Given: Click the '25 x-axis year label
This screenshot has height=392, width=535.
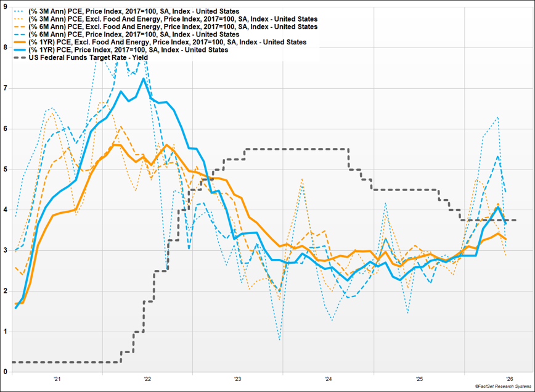Looking at the screenshot, I should 419,379.
